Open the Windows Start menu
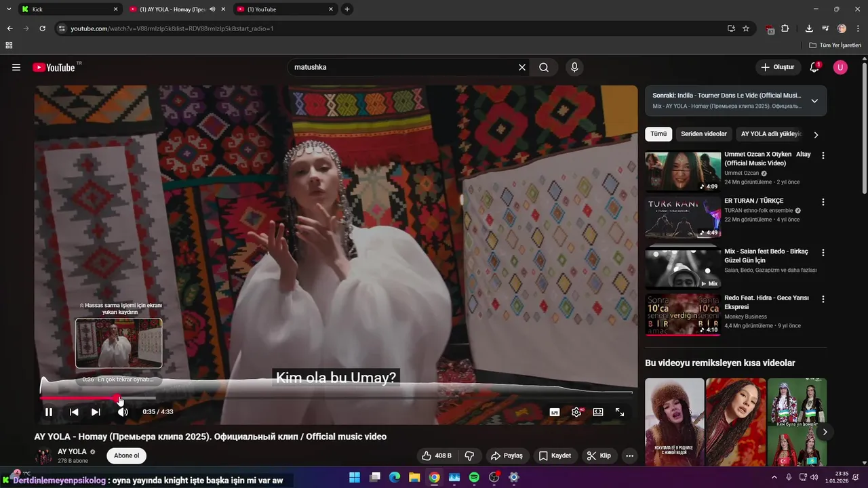 click(x=355, y=477)
